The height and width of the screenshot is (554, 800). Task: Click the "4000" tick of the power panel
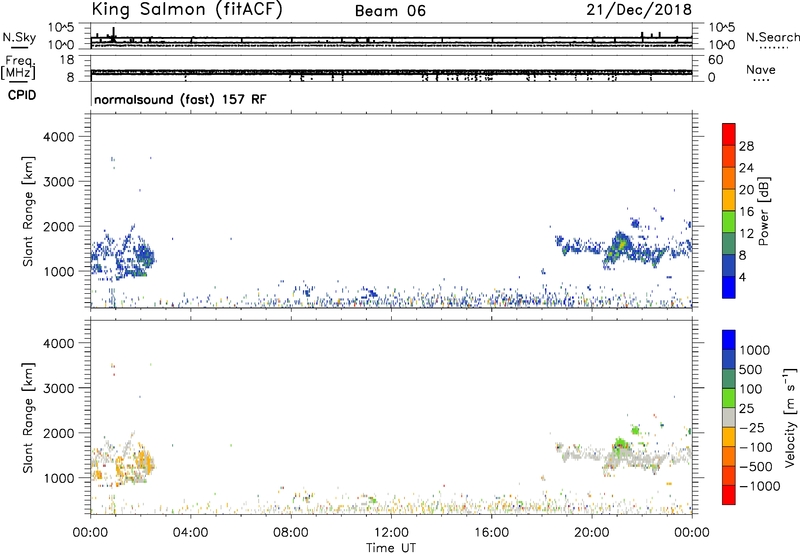pyautogui.click(x=59, y=137)
